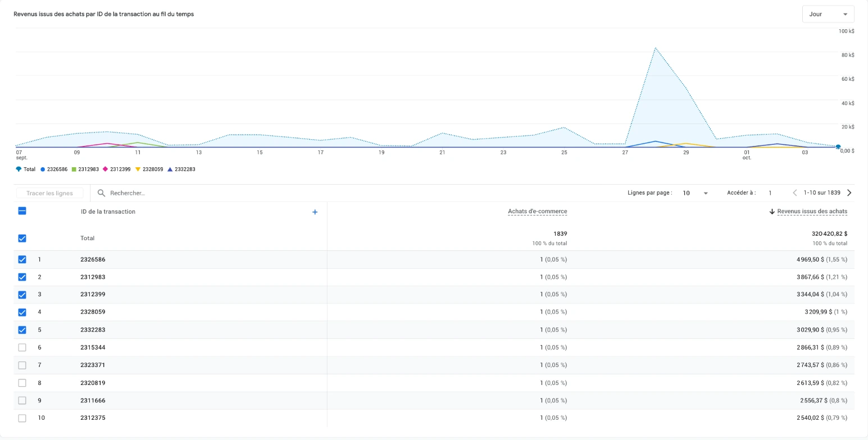Click the previous page arrow
This screenshot has height=440, width=868.
point(795,193)
